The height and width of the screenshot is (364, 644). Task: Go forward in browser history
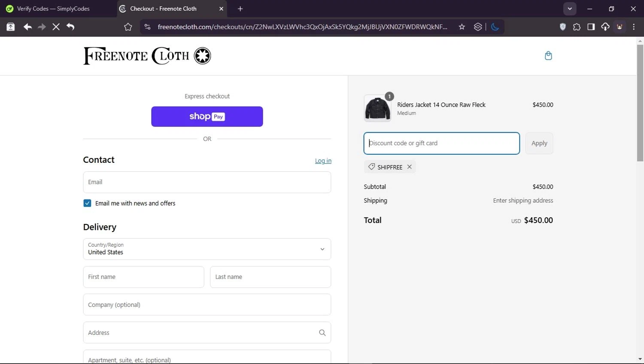point(42,27)
